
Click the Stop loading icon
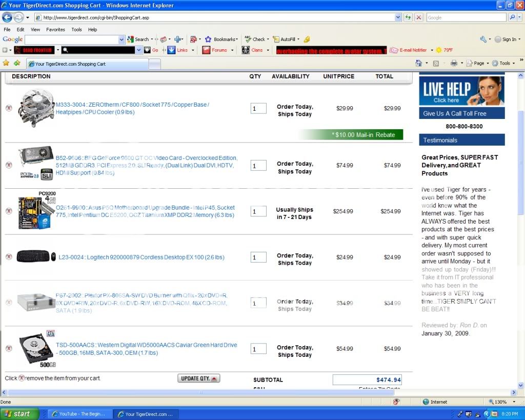pyautogui.click(x=419, y=17)
